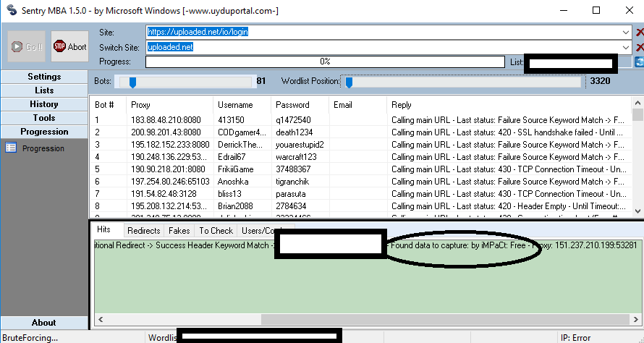644x343 pixels.
Task: Click reply text with Header Empty status
Action: click(x=509, y=206)
